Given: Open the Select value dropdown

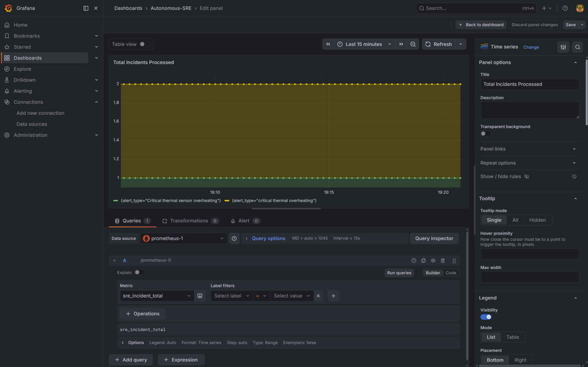Looking at the screenshot, I should pos(292,296).
